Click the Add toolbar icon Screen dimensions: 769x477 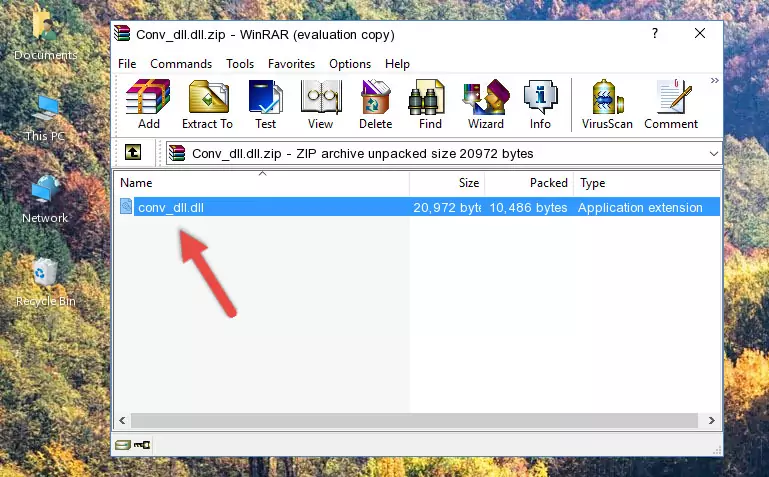148,103
